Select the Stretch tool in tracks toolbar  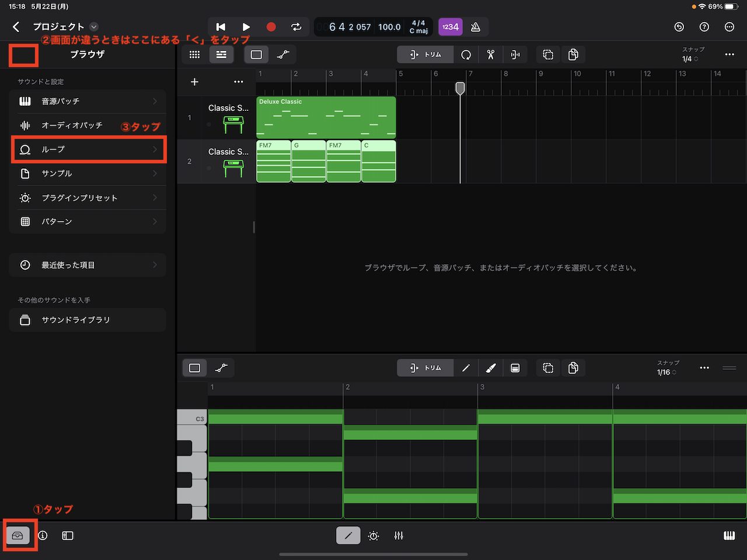tap(515, 54)
